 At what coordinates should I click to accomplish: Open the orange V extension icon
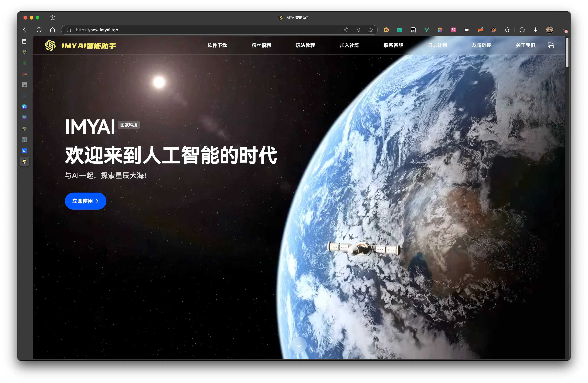[386, 30]
